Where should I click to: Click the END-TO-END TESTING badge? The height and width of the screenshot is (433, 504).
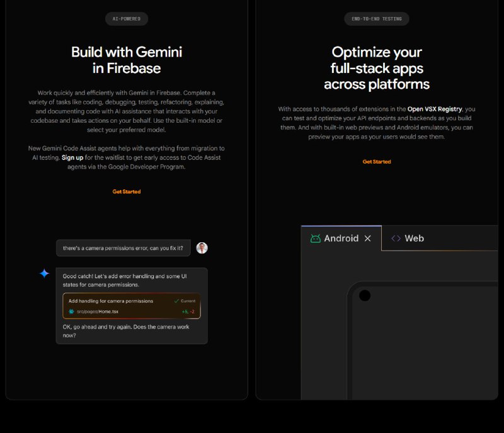tap(376, 19)
